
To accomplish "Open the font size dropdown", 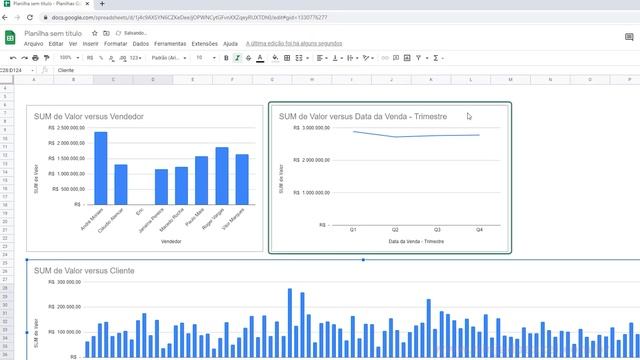I will [x=206, y=58].
